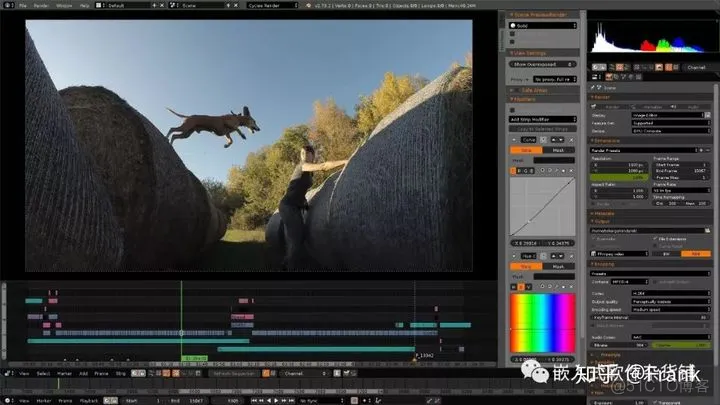Open the File menu
Image resolution: width=720 pixels, height=405 pixels.
click(x=22, y=6)
